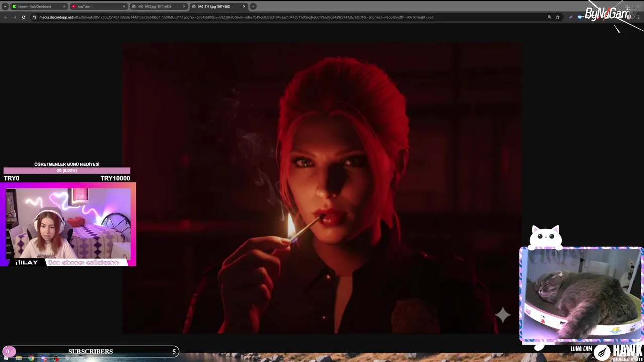Select the IMG_3141.jpg tab
The image size is (644, 362).
point(218,7)
